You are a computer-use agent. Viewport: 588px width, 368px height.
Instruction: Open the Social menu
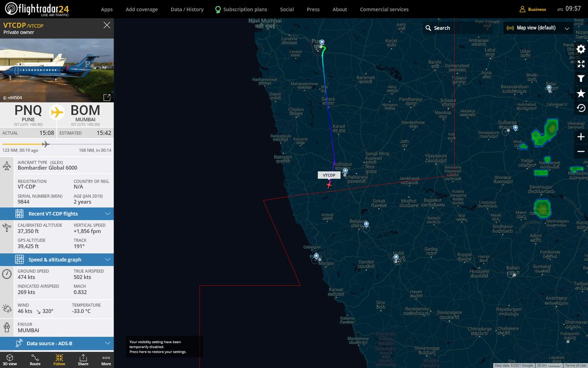point(287,9)
